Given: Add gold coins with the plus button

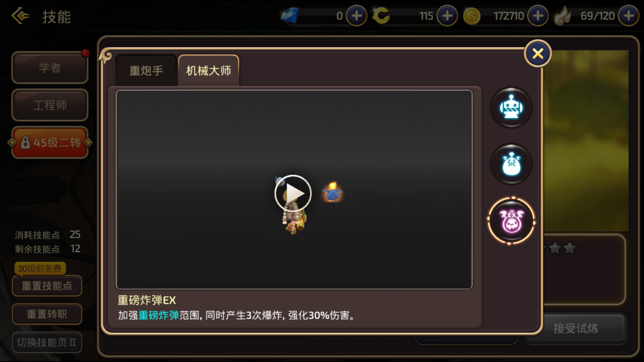Looking at the screenshot, I should pos(538,16).
